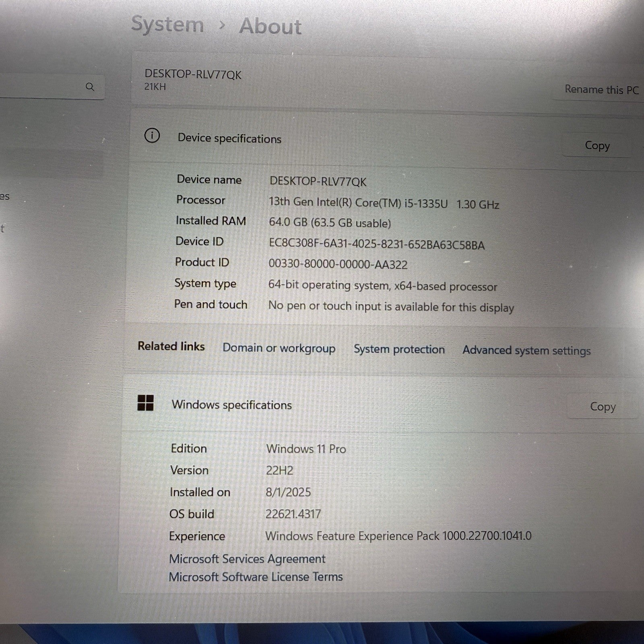Open System protection link

tap(399, 349)
